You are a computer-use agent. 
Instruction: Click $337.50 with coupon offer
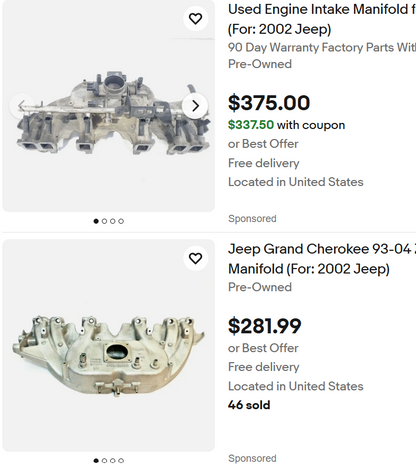pos(286,125)
